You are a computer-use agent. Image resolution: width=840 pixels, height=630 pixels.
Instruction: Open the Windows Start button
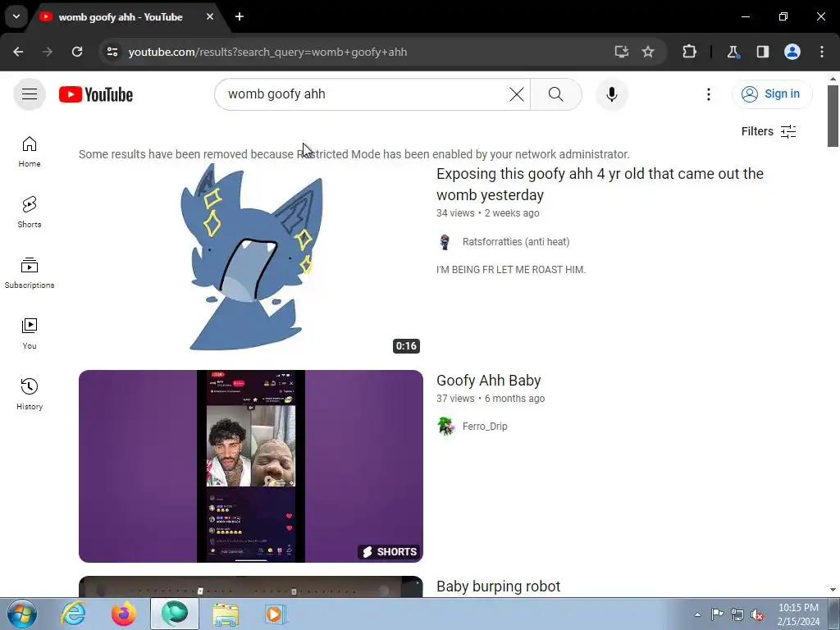(x=22, y=614)
